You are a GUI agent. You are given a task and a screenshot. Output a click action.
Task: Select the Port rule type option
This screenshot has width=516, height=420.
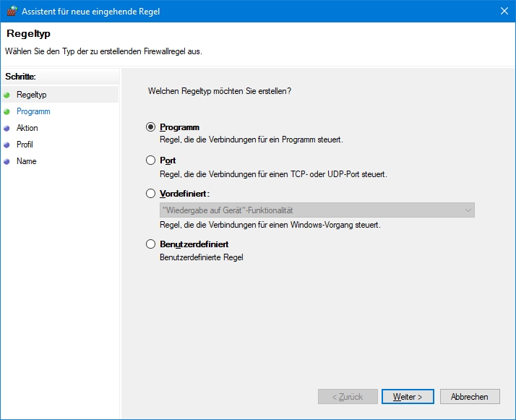[x=151, y=160]
